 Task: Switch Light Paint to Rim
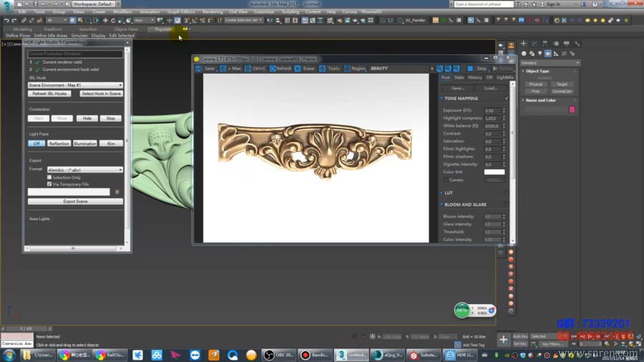tap(111, 144)
